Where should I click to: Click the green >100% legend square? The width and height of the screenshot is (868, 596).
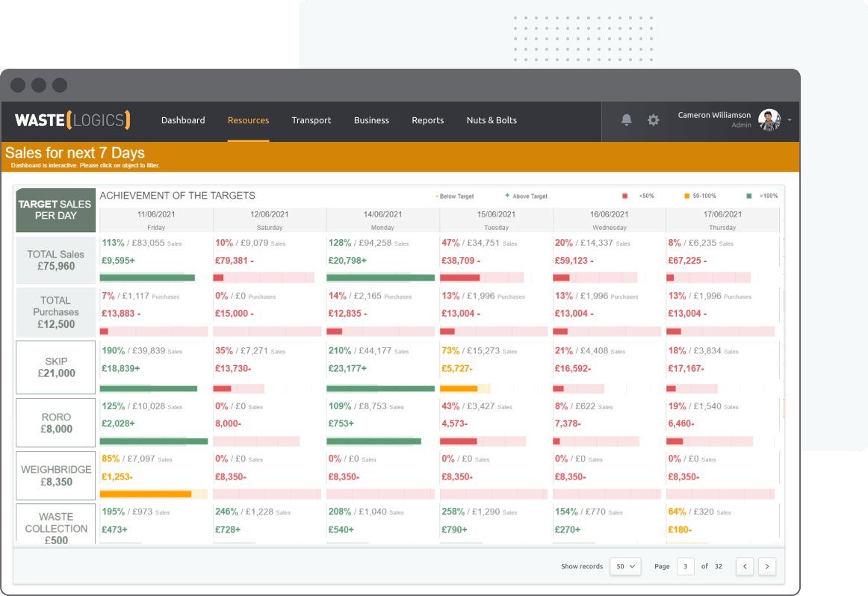749,196
